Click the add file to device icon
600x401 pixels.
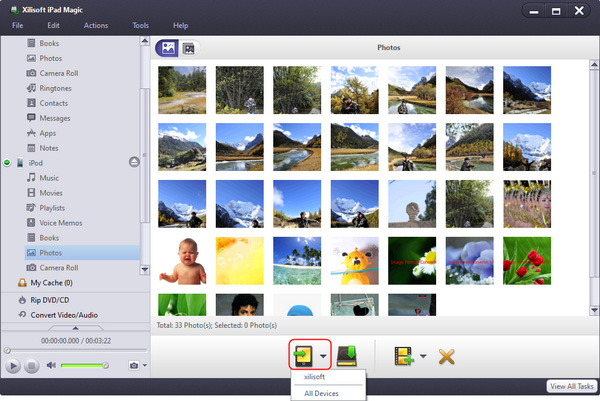[402, 355]
